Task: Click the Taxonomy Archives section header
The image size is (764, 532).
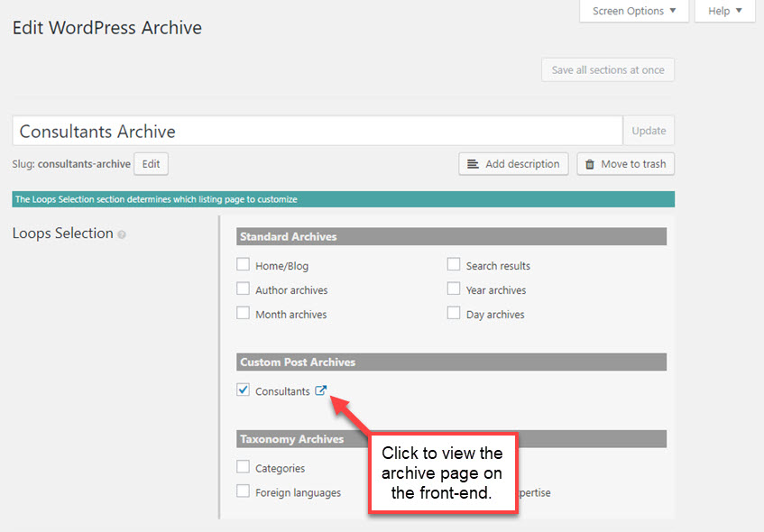Action: (x=451, y=439)
